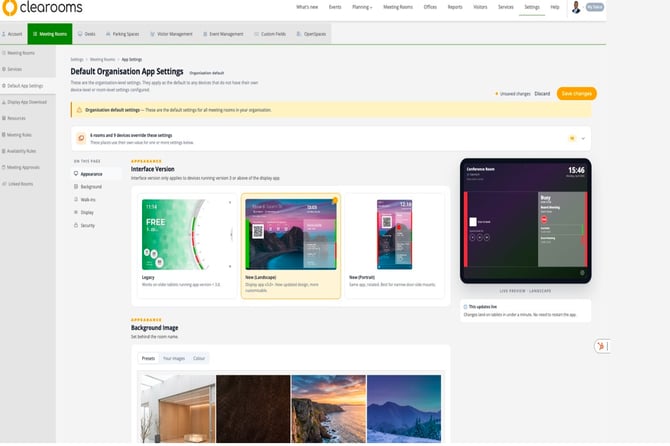Select the Your images background tab
This screenshot has width=670, height=446.
coord(174,358)
